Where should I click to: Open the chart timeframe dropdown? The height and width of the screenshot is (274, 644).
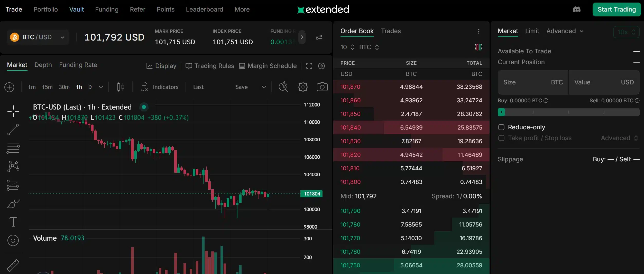tap(101, 87)
